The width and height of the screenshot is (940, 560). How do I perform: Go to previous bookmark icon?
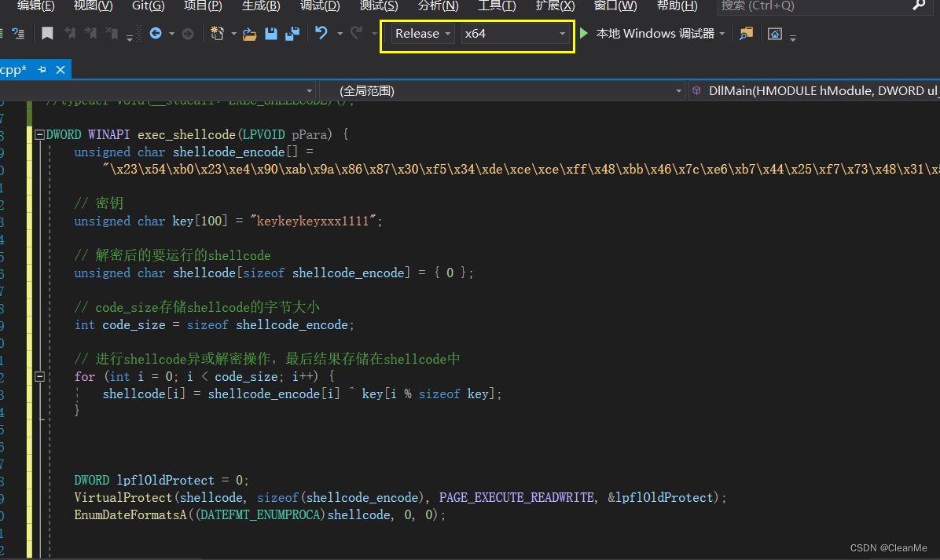point(70,34)
